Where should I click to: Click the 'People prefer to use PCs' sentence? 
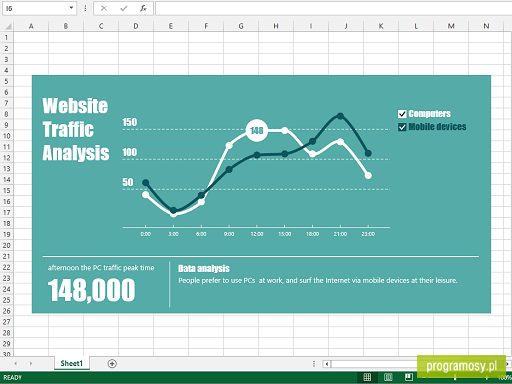[318, 280]
